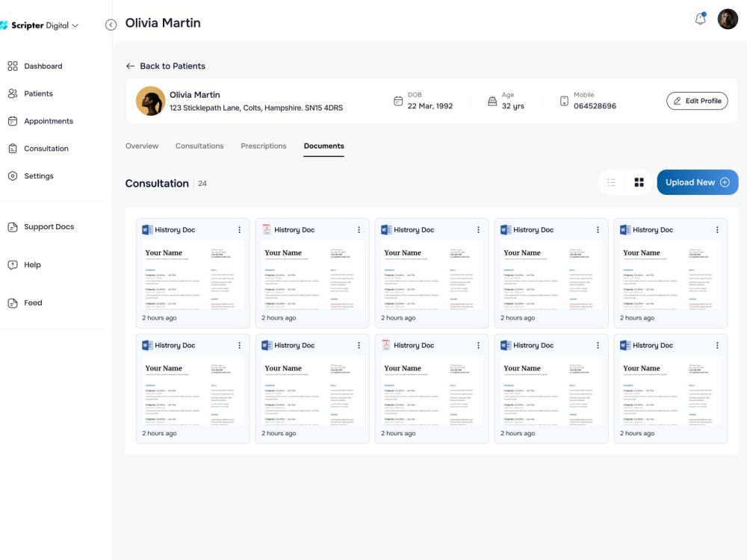The width and height of the screenshot is (747, 560).
Task: Open Support Docs in the sidebar
Action: 41,227
